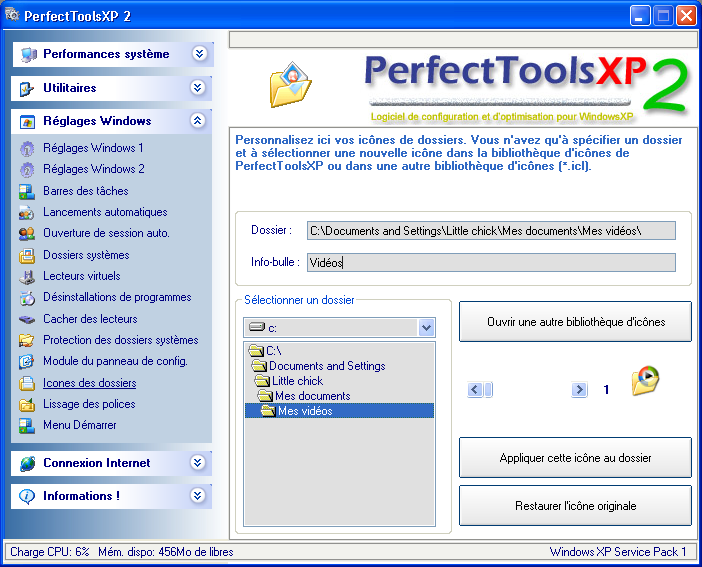Click the large folder icon in header
702x567 pixels.
coord(290,85)
